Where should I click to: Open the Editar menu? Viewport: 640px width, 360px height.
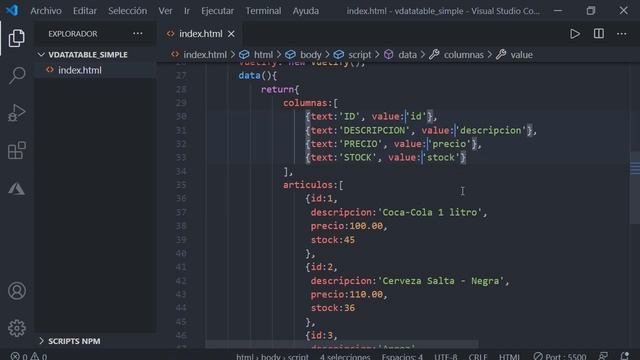(84, 11)
